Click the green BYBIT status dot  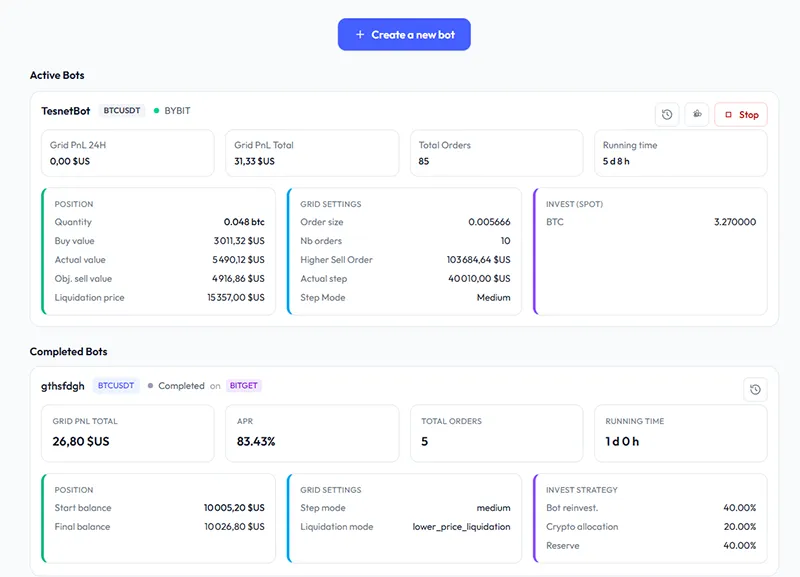pyautogui.click(x=157, y=111)
